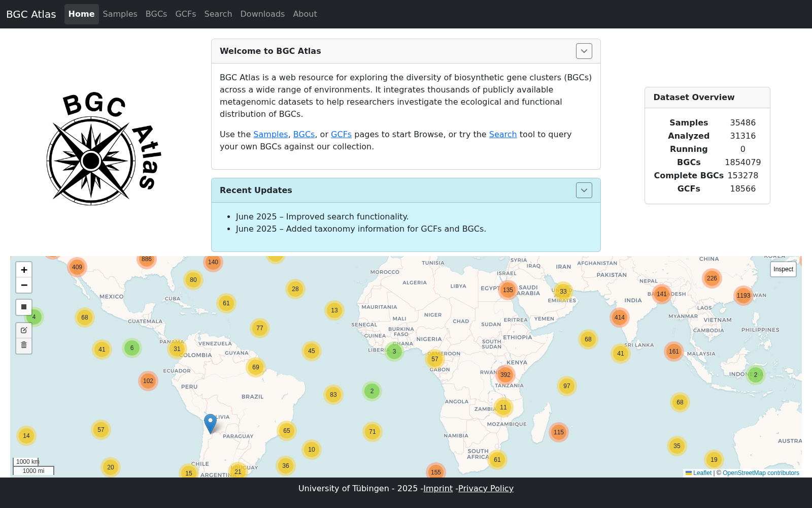Open the cluster marker labeled 45
This screenshot has height=508, width=812.
coord(312,351)
